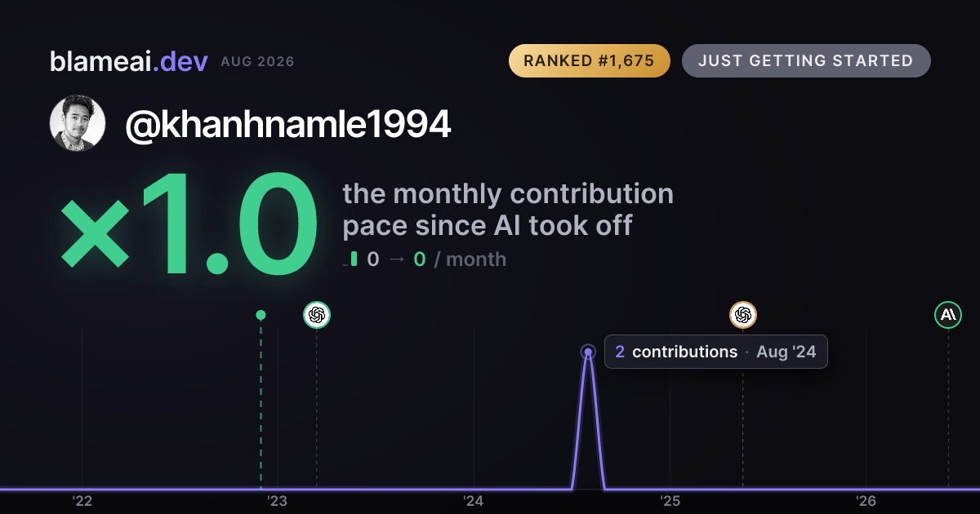Click the monthly contribution pace caption
Viewport: 980px width, 514px height.
pyautogui.click(x=508, y=210)
